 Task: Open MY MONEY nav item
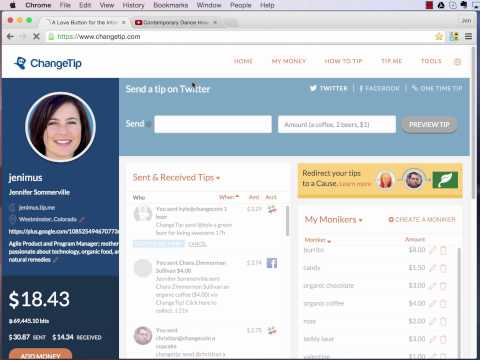pyautogui.click(x=289, y=61)
